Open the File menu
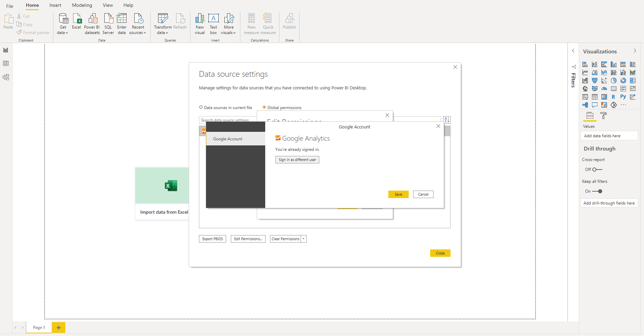The height and width of the screenshot is (336, 644). pos(10,6)
